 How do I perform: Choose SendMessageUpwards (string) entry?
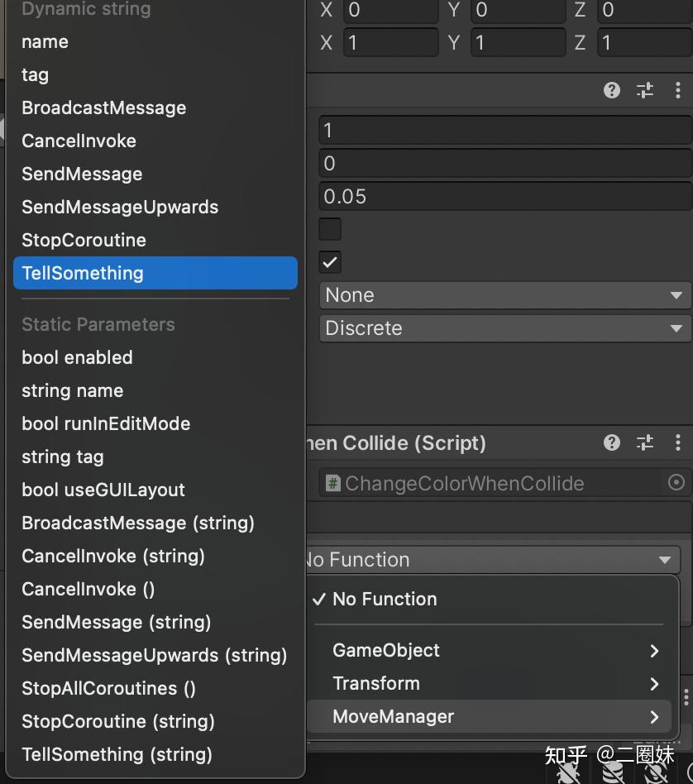pos(155,656)
